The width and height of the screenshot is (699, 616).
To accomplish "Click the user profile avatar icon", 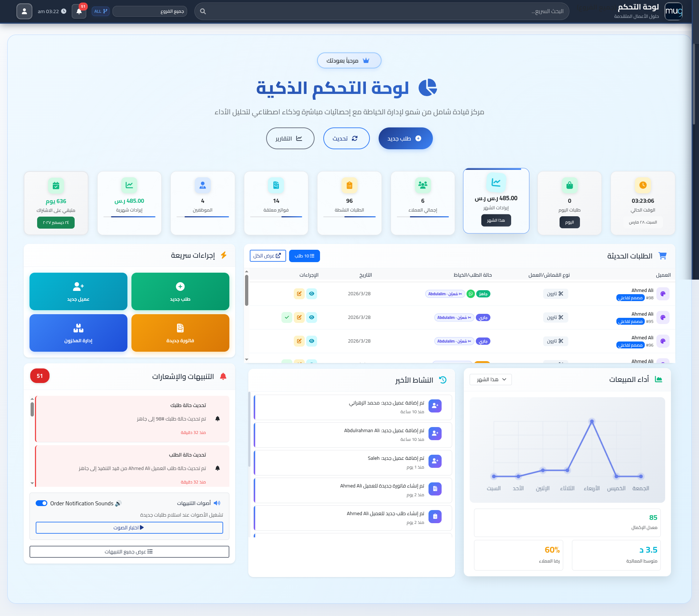I will tap(24, 11).
